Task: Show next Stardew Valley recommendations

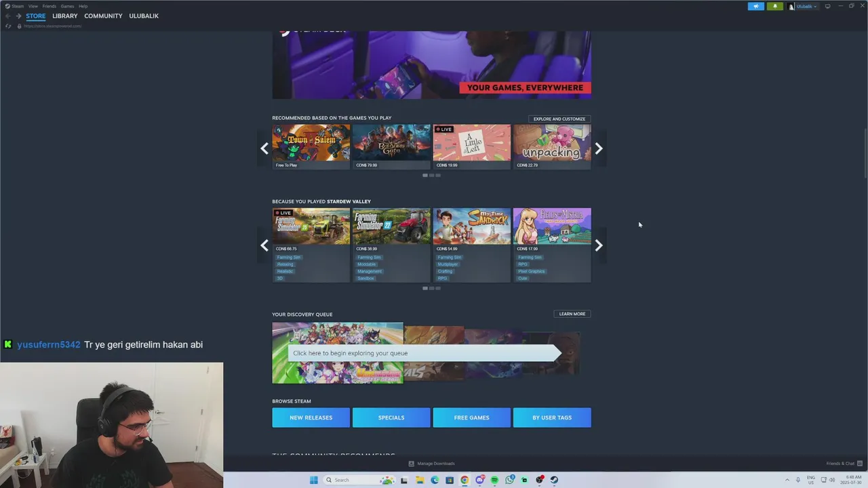Action: 599,245
